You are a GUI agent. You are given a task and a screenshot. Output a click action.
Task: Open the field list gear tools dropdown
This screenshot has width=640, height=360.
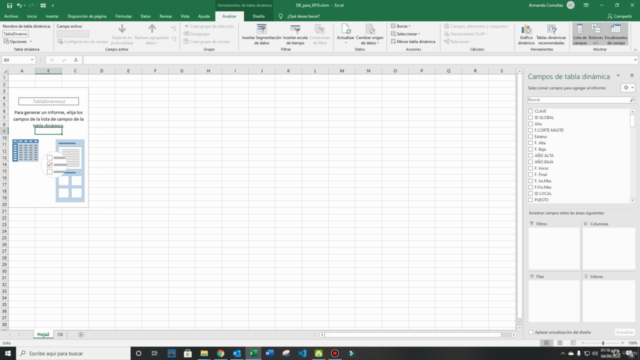(x=628, y=88)
